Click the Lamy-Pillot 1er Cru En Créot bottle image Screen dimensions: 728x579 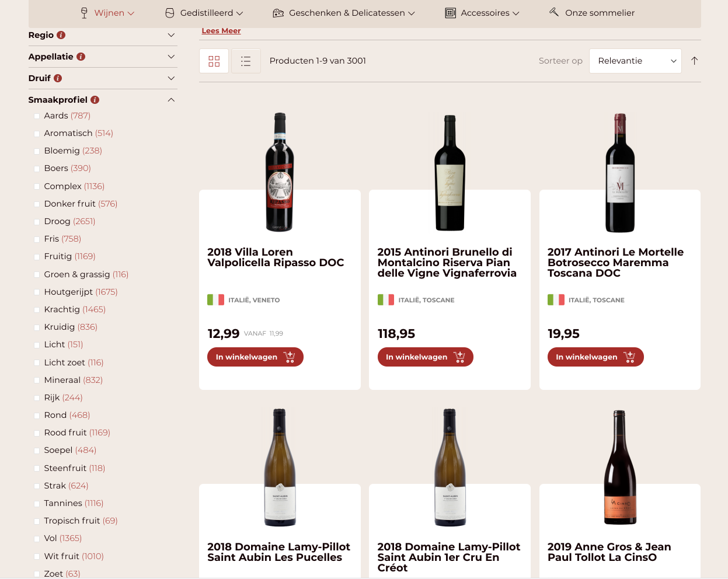[x=450, y=468]
